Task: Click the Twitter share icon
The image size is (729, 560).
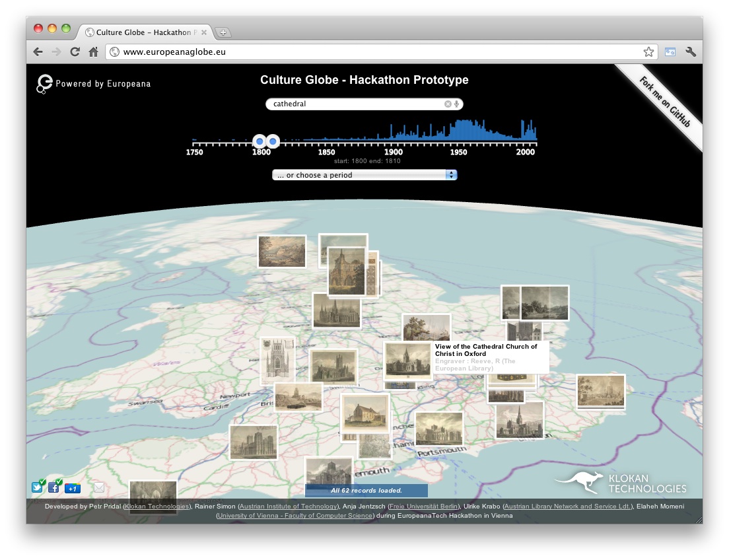Action: pyautogui.click(x=37, y=488)
